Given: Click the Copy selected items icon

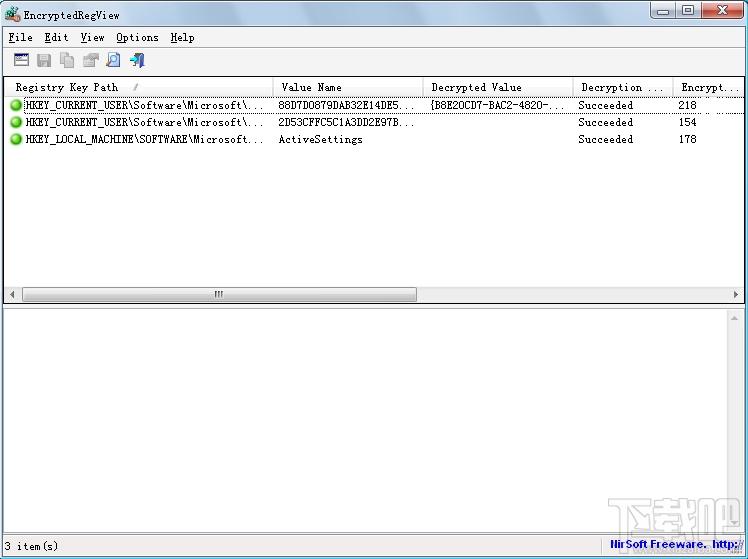Looking at the screenshot, I should click(x=67, y=60).
